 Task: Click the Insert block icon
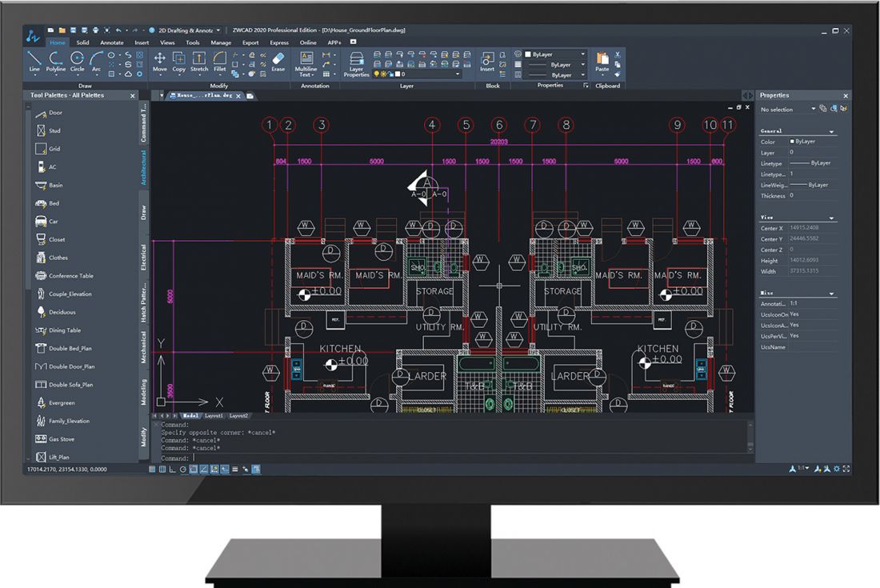[x=486, y=61]
